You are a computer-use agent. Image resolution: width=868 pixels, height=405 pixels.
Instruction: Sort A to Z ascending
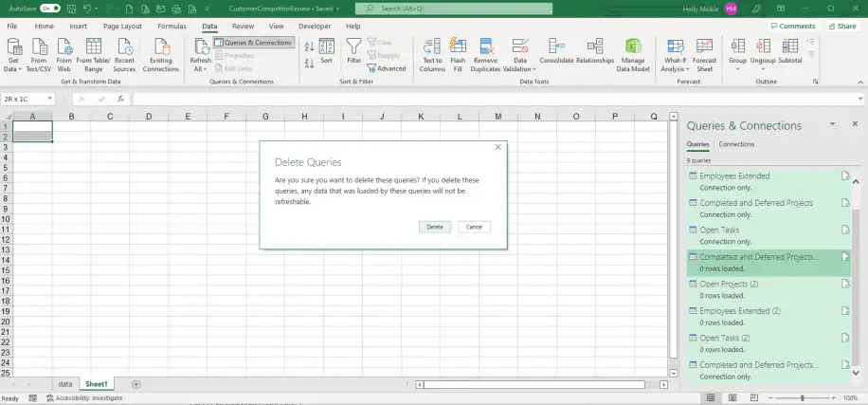pos(310,47)
